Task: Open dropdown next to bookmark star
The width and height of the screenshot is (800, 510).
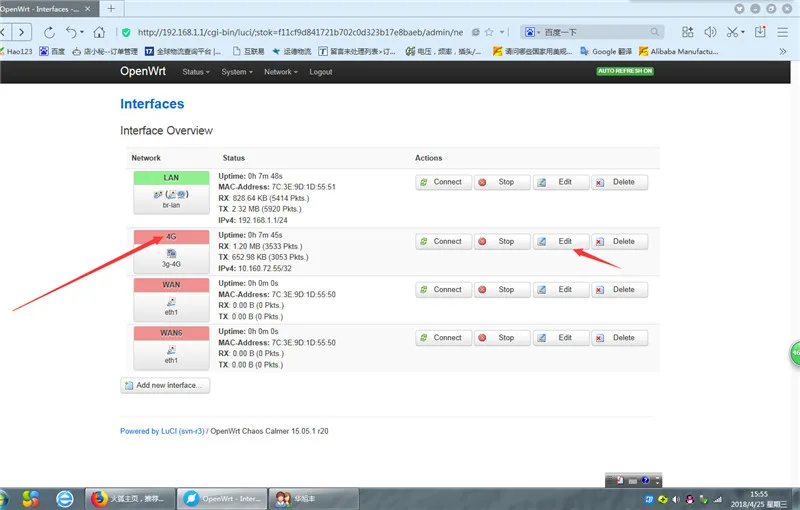Action: 502,32
